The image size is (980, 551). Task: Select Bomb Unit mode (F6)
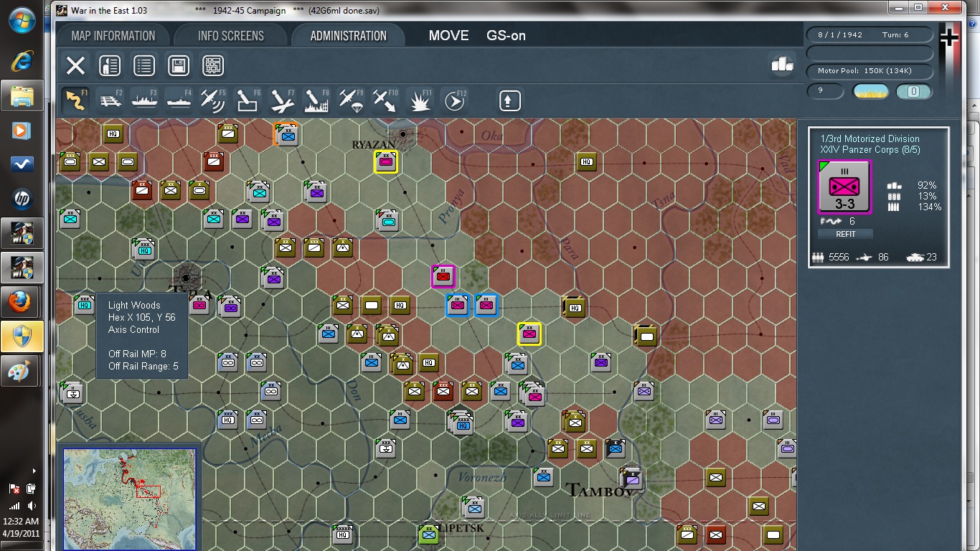248,100
